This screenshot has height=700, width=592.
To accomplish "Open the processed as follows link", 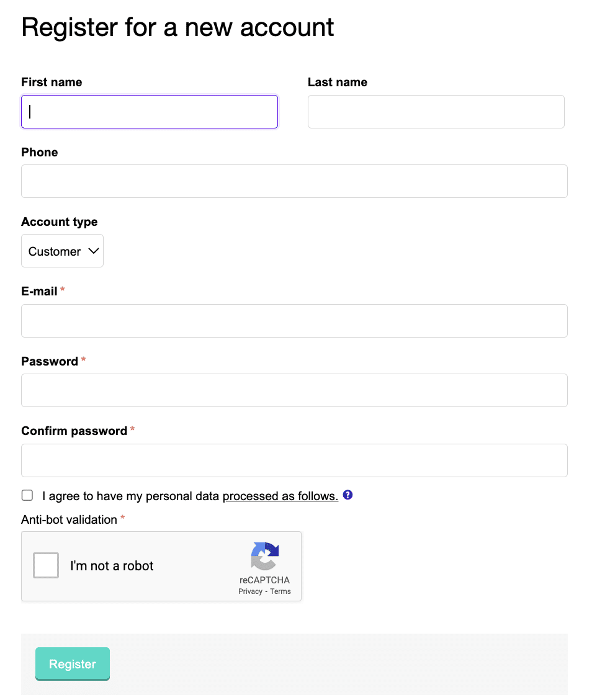I will [280, 496].
